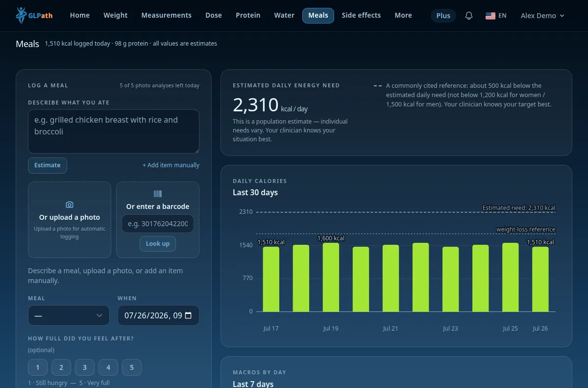588x388 pixels.
Task: Click the Plus plan badge
Action: pyautogui.click(x=443, y=16)
